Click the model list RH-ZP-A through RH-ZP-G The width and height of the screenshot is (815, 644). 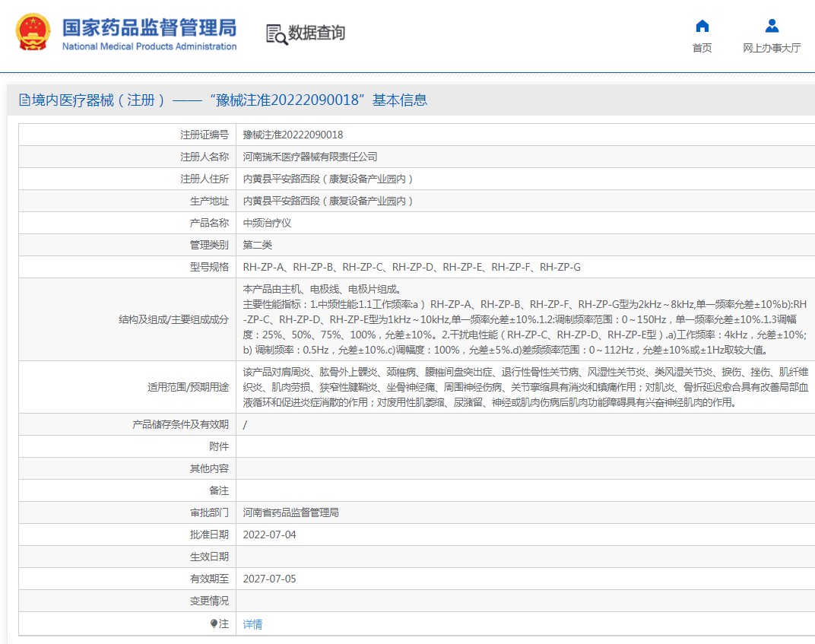click(x=411, y=267)
